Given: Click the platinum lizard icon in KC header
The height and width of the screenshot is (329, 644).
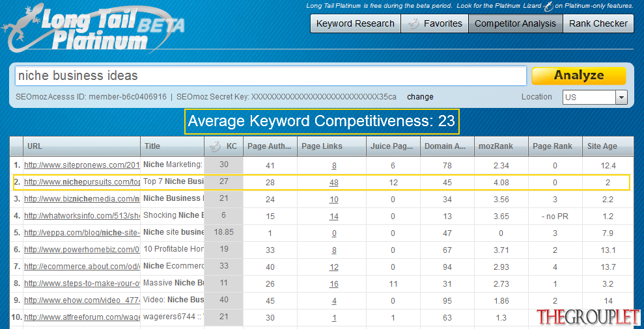Looking at the screenshot, I should 214,146.
